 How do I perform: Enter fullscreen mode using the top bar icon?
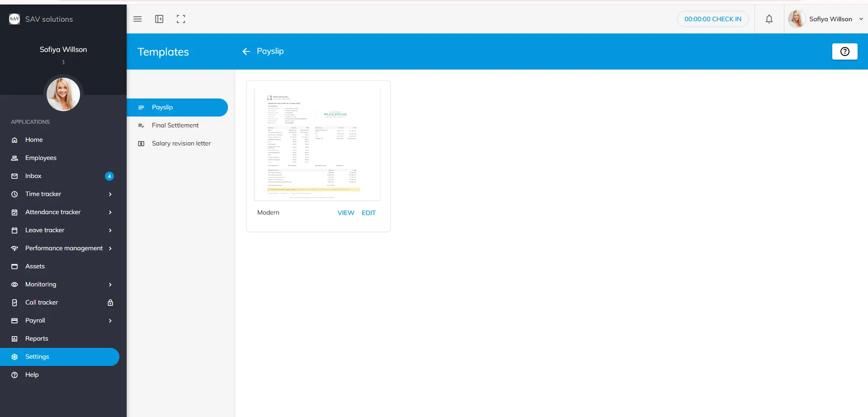(x=181, y=19)
